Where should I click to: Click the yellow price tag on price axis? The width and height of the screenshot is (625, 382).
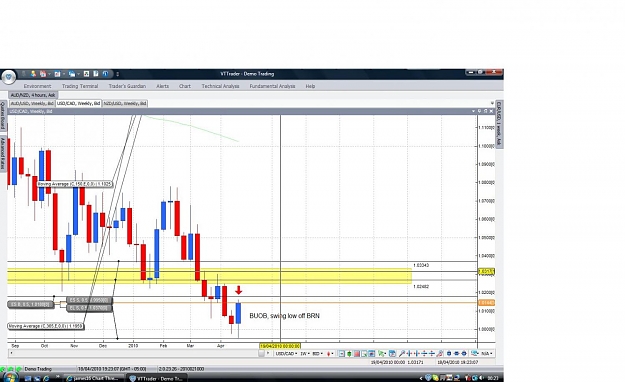coord(486,272)
